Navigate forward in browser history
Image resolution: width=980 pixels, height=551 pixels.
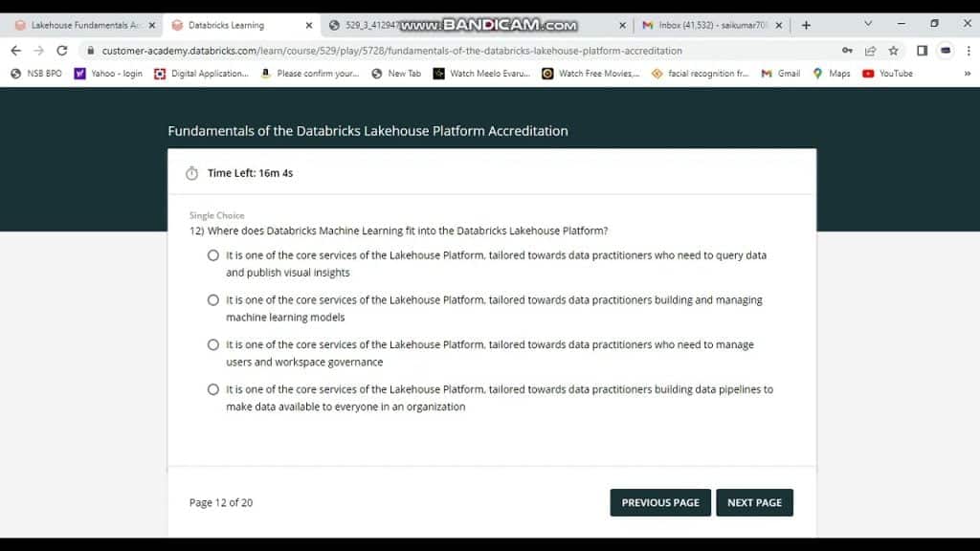38,51
